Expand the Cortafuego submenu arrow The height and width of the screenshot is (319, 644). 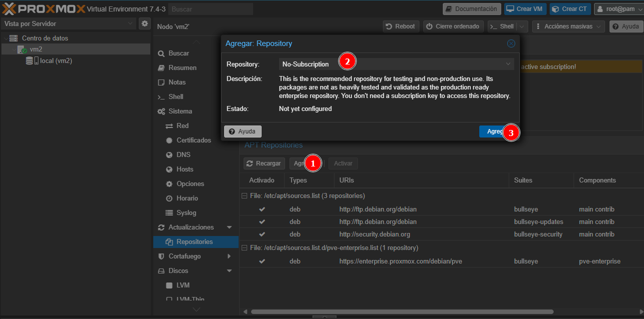pos(230,256)
